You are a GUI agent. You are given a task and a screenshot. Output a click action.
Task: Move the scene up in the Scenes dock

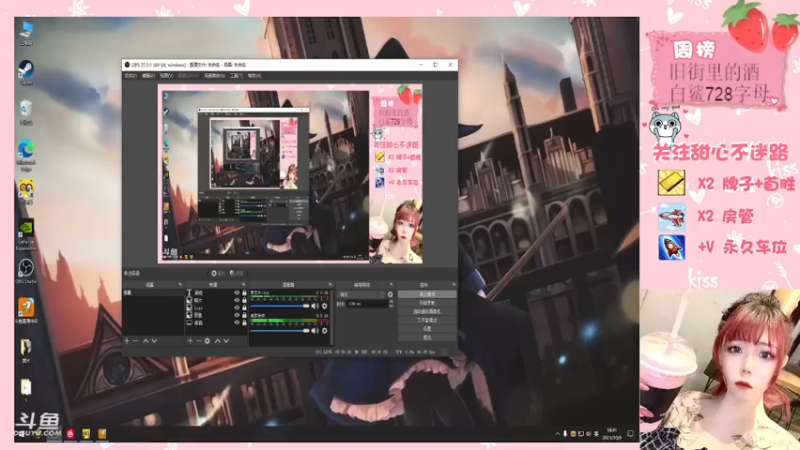(145, 340)
